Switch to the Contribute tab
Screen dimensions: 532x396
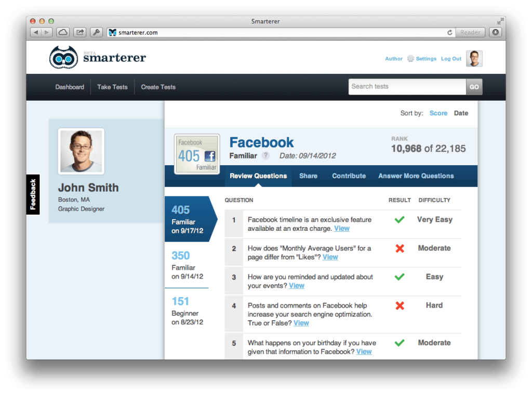(349, 176)
